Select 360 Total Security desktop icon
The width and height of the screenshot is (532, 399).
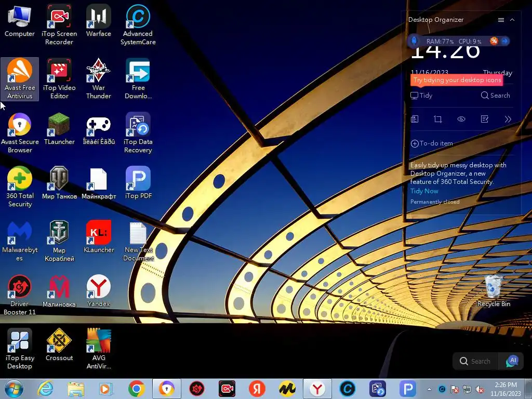tap(20, 187)
